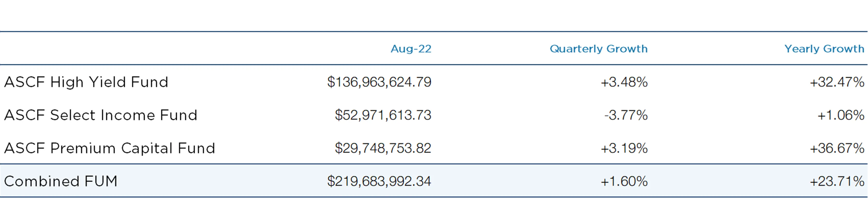The image size is (868, 198).
Task: Click the Yearly Growth column header
Action: [x=824, y=49]
